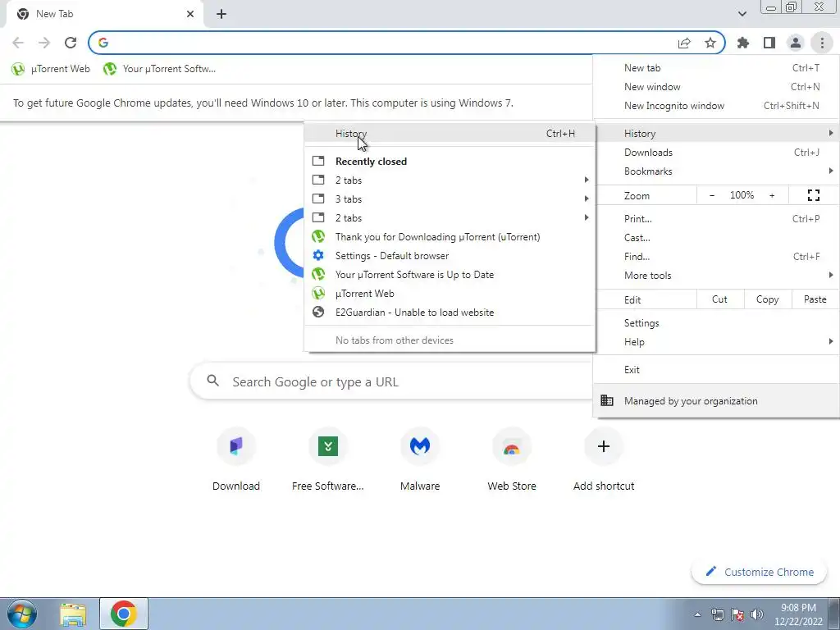Image resolution: width=840 pixels, height=630 pixels.
Task: Click the Chrome taskbar icon
Action: point(124,614)
